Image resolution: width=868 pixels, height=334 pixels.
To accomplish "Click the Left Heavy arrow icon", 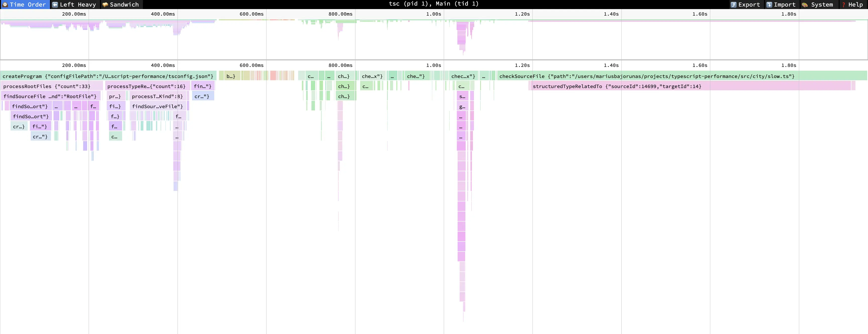I will point(55,4).
